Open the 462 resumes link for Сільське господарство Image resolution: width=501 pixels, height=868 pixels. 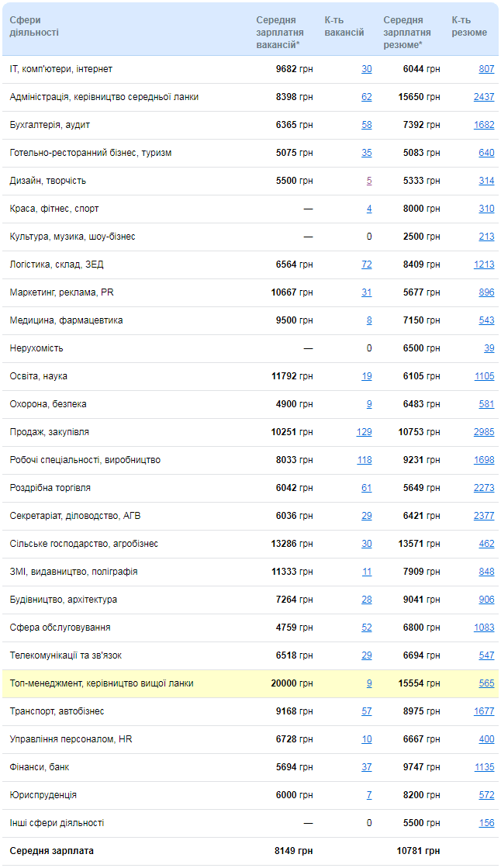[486, 544]
